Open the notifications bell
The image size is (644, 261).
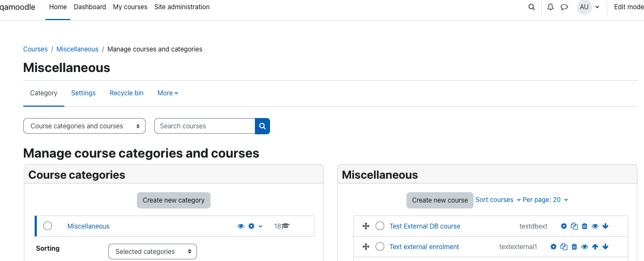click(x=550, y=7)
